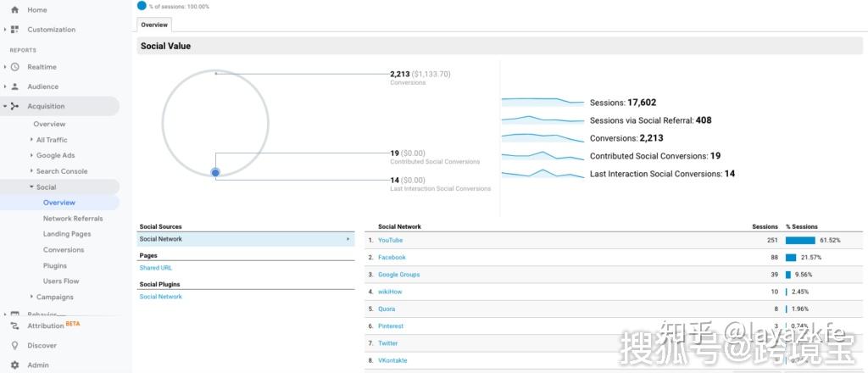This screenshot has width=868, height=373.
Task: Open the Social Network link under Social Plugins
Action: (160, 297)
